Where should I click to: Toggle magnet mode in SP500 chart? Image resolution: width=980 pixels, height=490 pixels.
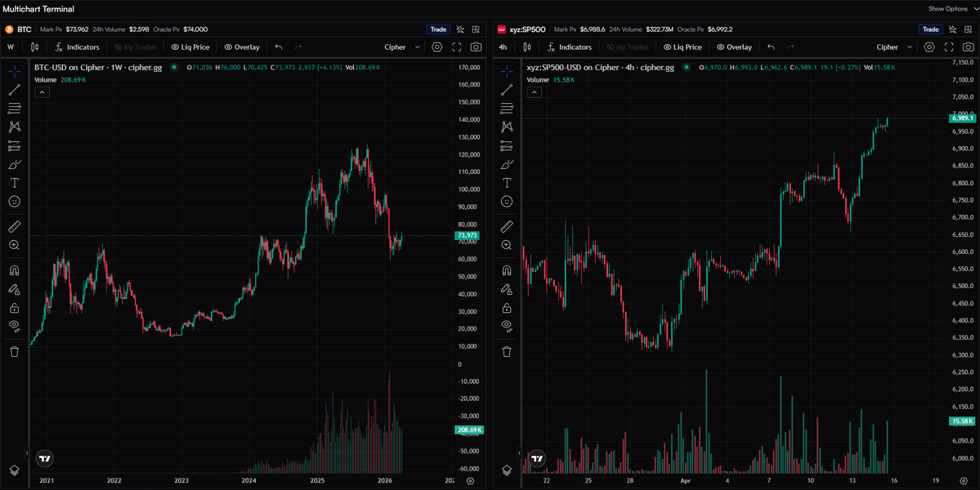(506, 270)
